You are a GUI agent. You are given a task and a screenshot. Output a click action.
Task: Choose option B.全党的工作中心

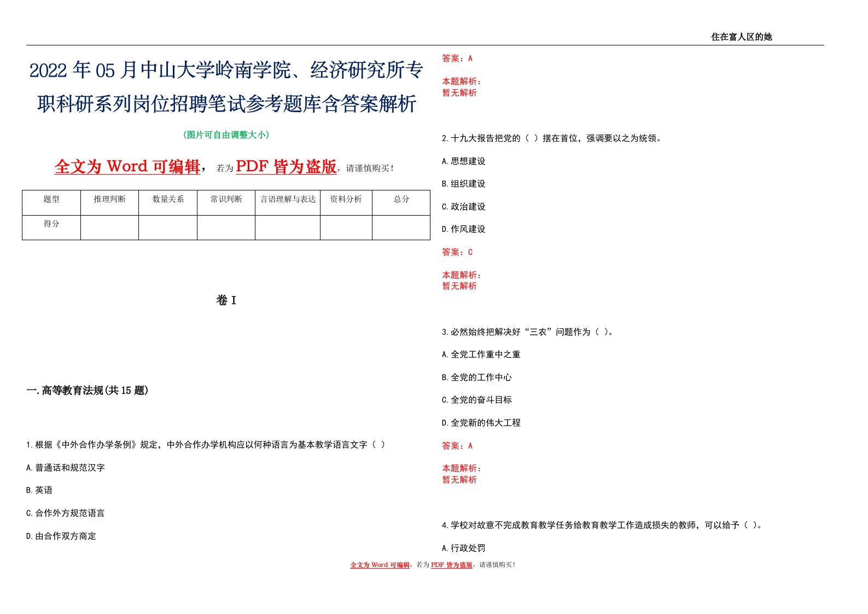click(x=477, y=378)
